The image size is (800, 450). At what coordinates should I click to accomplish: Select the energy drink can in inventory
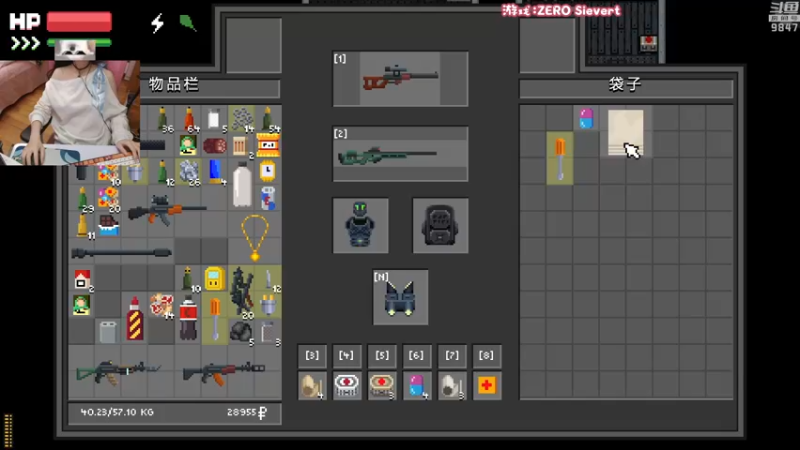[268, 198]
